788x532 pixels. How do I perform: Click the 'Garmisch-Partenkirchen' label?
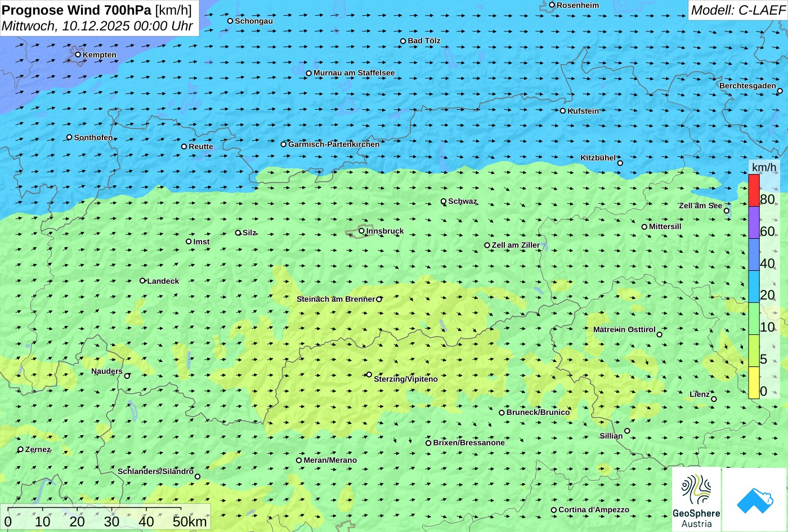tap(334, 144)
